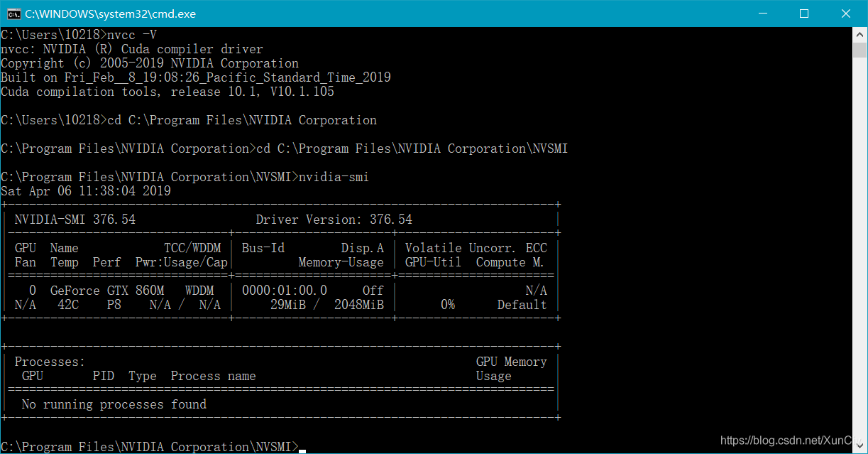868x454 pixels.
Task: Select 'Cuda compilation tools, release 10.1' line
Action: tap(167, 92)
